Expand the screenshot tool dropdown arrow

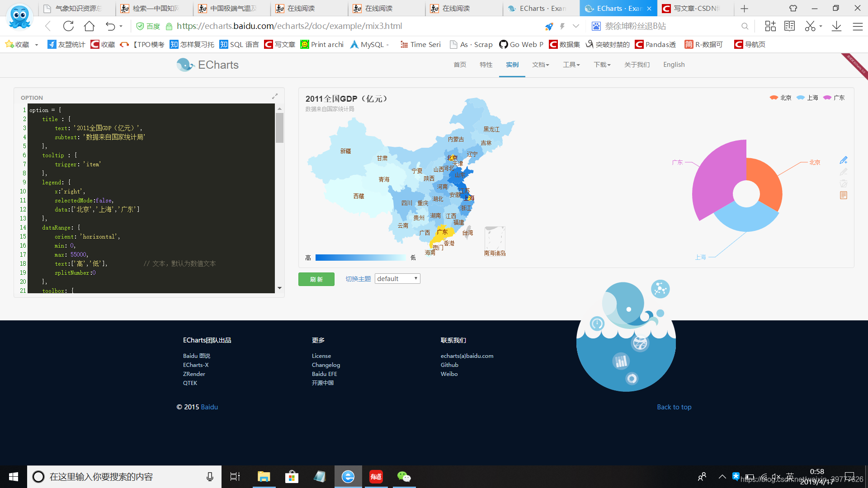821,26
